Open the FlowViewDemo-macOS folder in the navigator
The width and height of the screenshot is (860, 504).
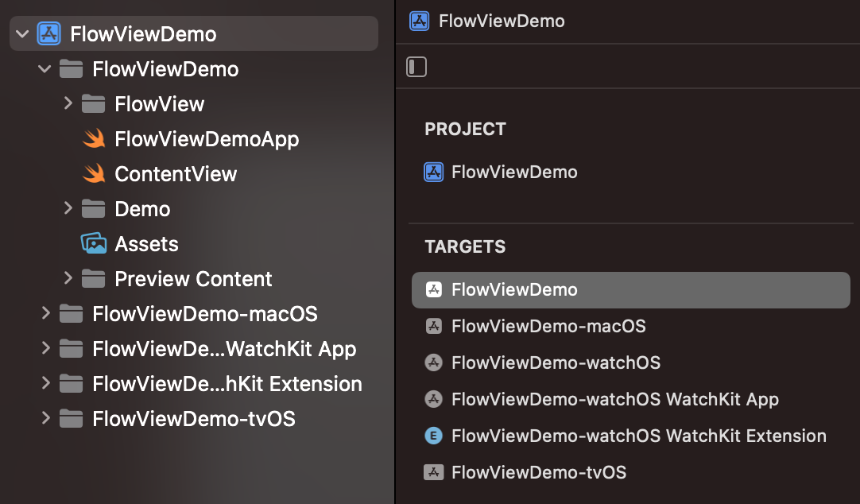(x=204, y=314)
